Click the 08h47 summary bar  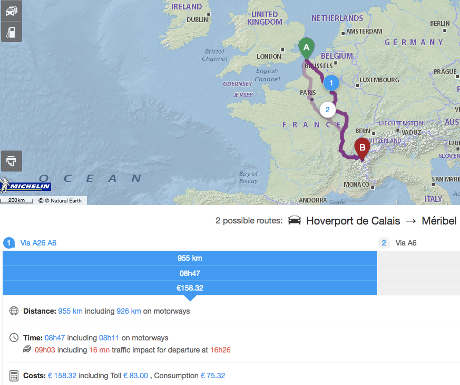click(190, 273)
